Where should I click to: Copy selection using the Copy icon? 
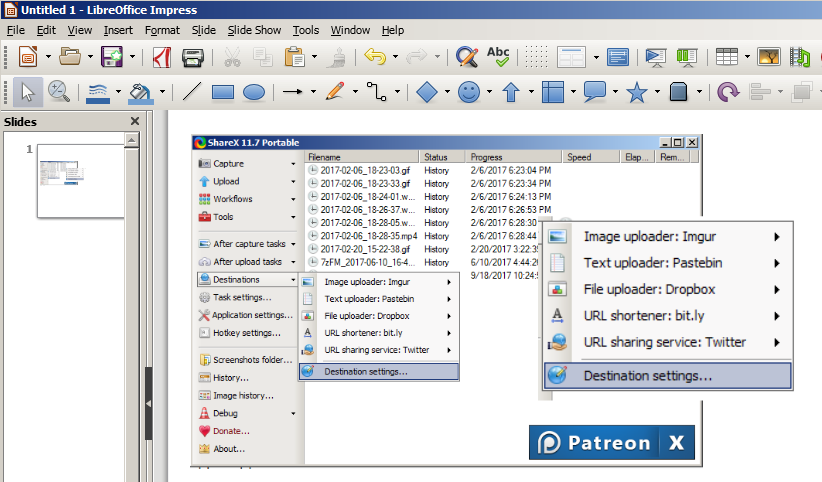pos(263,57)
